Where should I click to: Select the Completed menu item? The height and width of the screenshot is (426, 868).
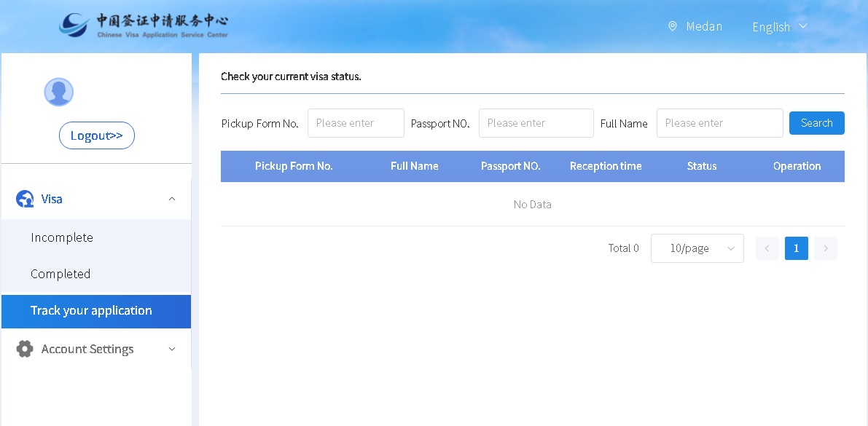click(x=60, y=274)
